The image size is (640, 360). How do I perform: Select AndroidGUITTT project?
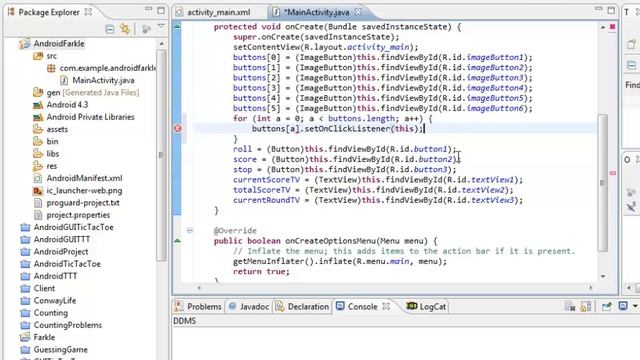point(62,240)
